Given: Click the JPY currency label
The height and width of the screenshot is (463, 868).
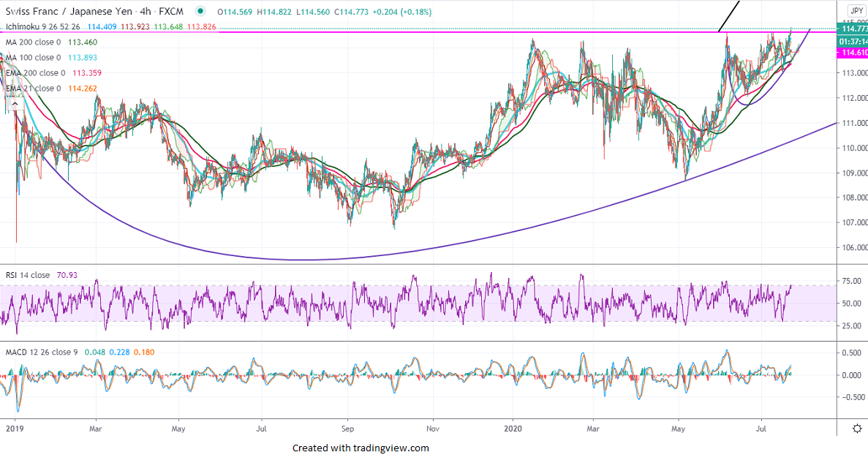Looking at the screenshot, I should 857,10.
